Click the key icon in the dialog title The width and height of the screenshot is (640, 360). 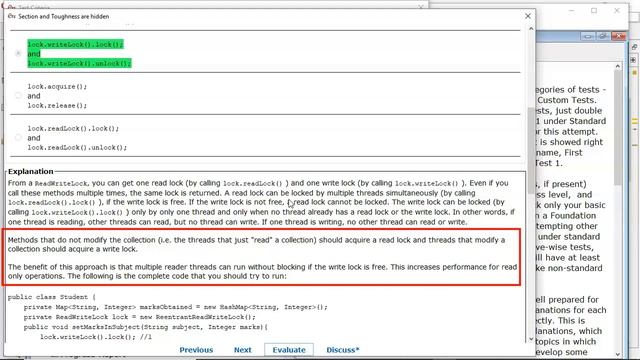[x=11, y=16]
